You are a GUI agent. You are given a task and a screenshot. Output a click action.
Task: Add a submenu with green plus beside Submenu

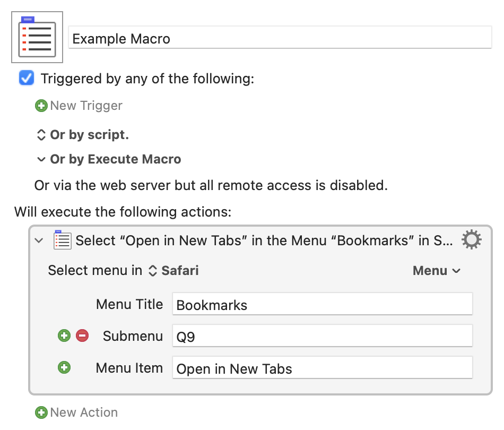tap(64, 336)
